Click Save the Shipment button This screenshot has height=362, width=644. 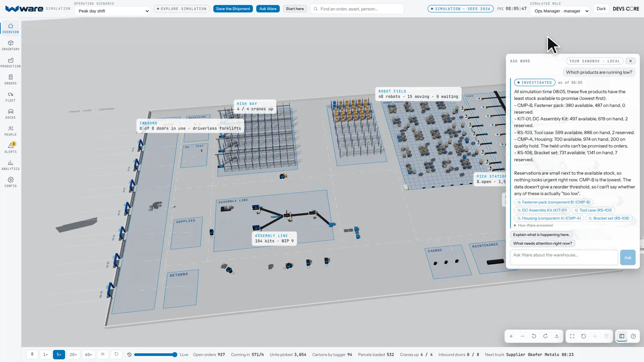click(233, 9)
